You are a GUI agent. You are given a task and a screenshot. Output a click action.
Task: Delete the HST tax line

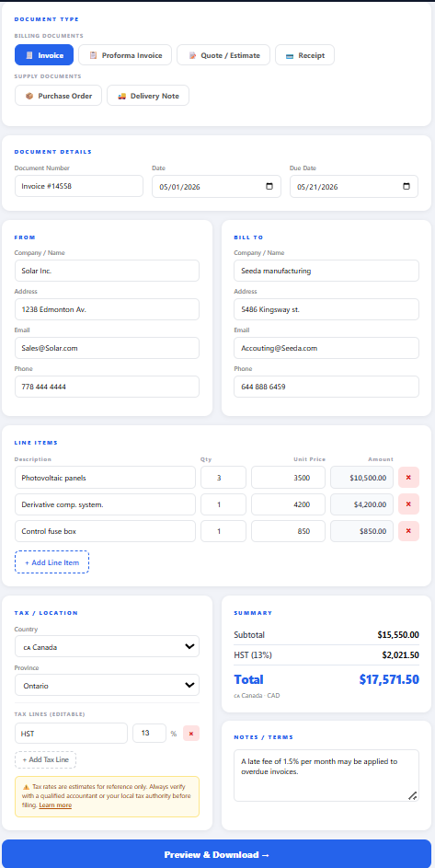pos(191,734)
